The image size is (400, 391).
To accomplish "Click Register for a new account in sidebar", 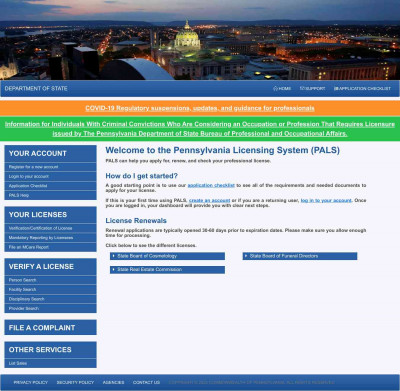I will pos(50,167).
